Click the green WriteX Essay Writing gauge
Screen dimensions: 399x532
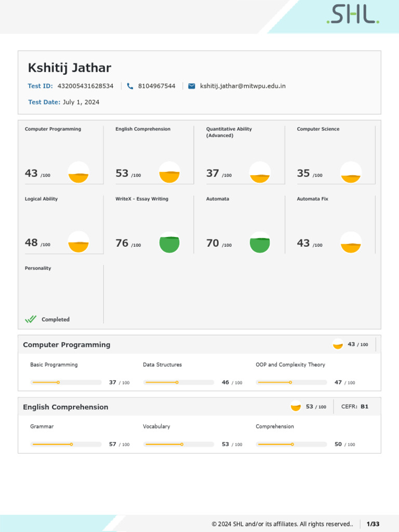pos(169,243)
